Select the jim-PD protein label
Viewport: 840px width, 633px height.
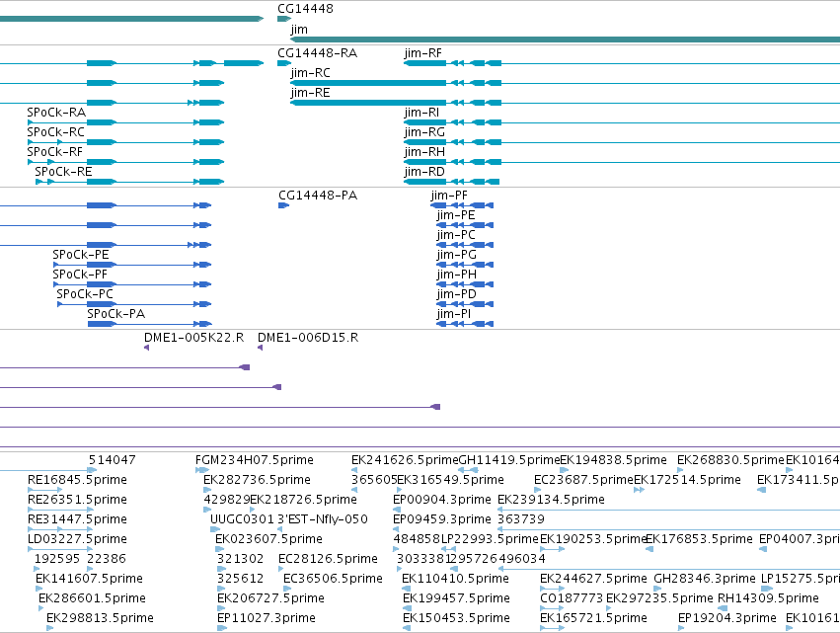click(x=456, y=295)
